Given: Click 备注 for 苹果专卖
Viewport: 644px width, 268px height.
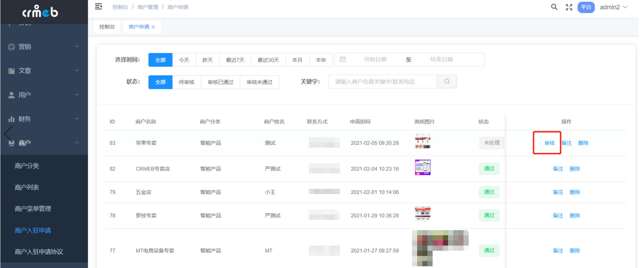Looking at the screenshot, I should pyautogui.click(x=567, y=143).
